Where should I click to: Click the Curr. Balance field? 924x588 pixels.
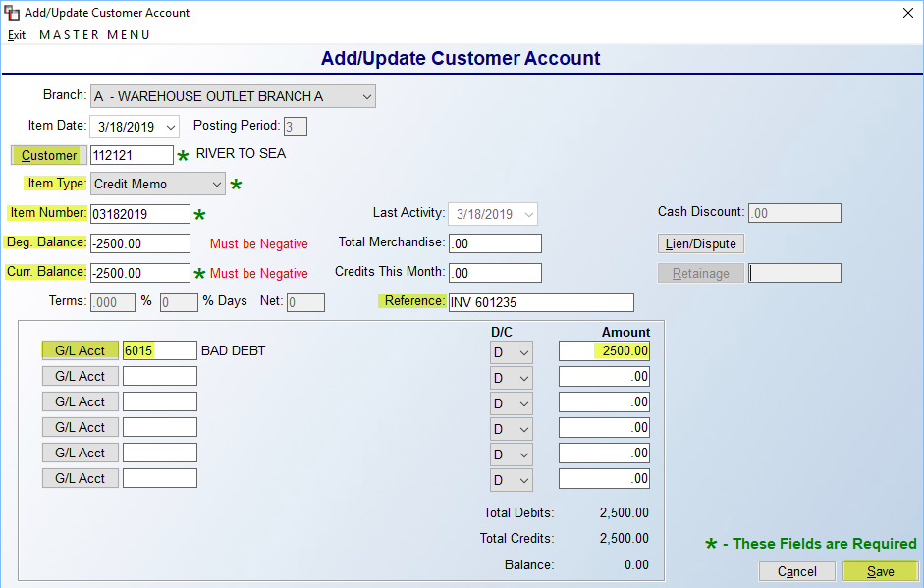coord(140,273)
